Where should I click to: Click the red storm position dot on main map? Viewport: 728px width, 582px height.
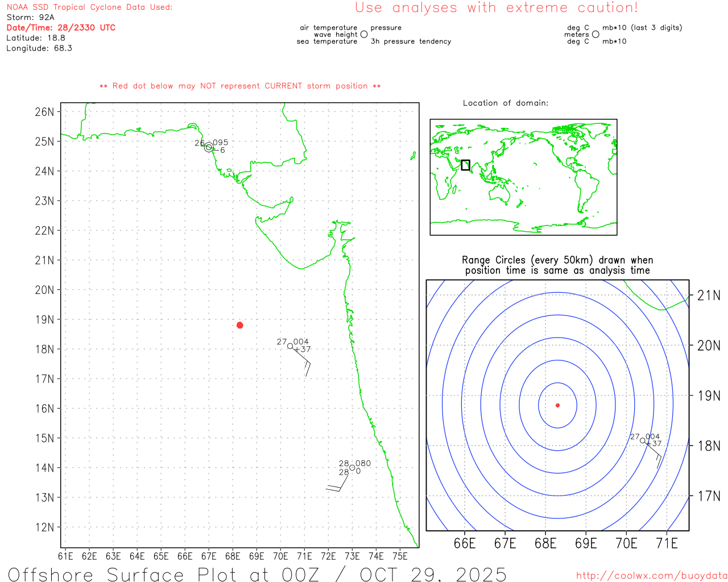(240, 325)
